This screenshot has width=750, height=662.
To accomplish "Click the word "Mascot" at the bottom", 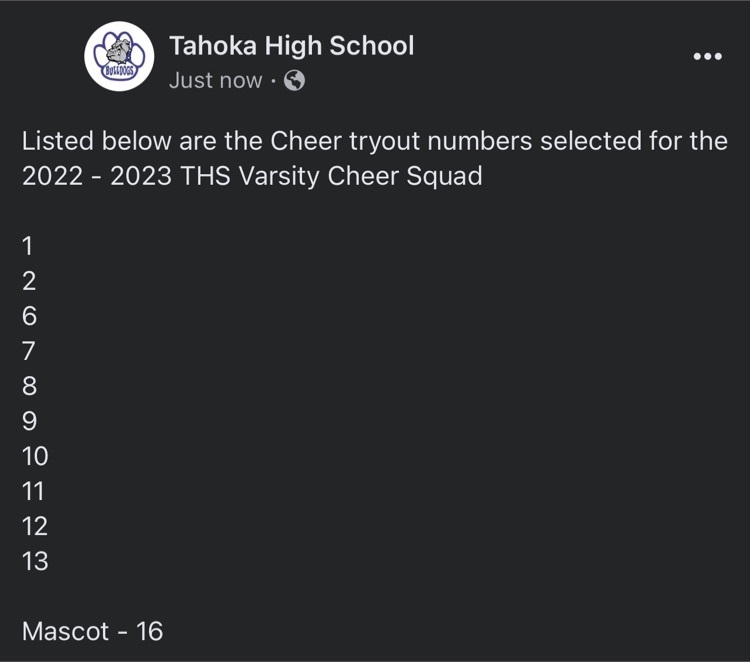I will (x=66, y=631).
